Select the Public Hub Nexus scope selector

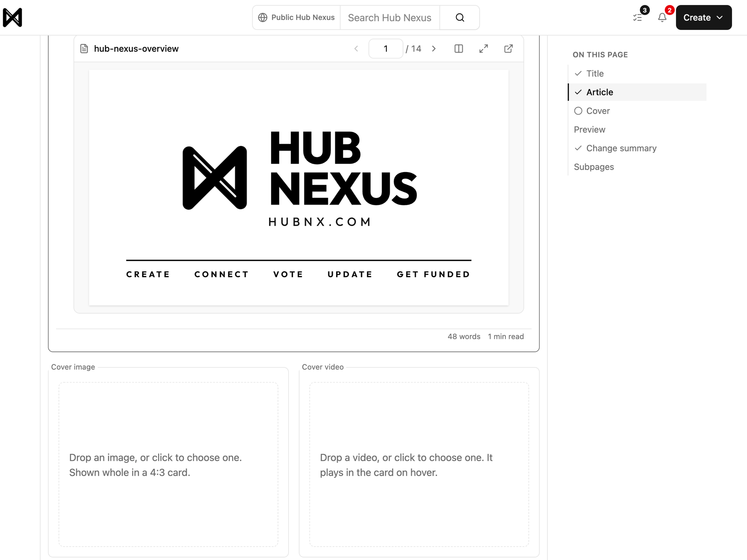click(296, 17)
